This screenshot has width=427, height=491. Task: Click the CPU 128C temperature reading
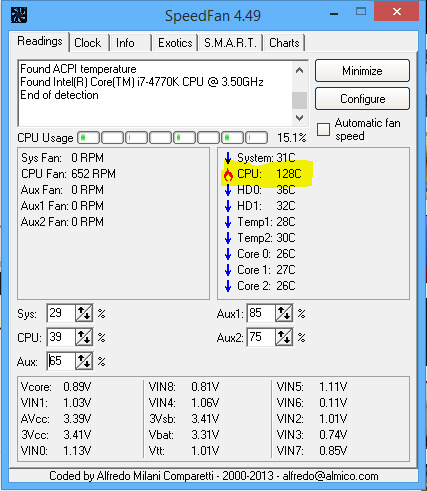click(x=269, y=174)
